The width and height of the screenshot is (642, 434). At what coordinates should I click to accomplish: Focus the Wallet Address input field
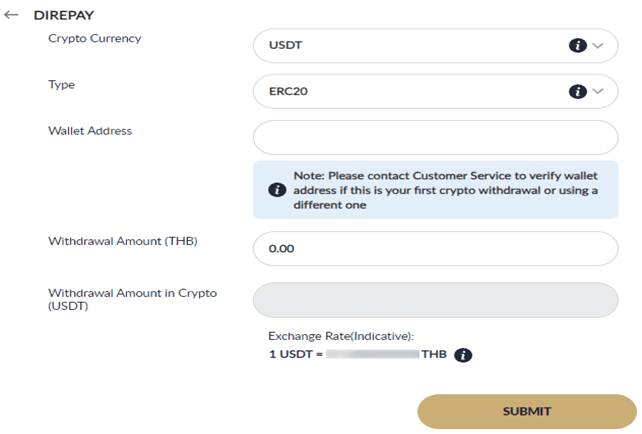435,138
